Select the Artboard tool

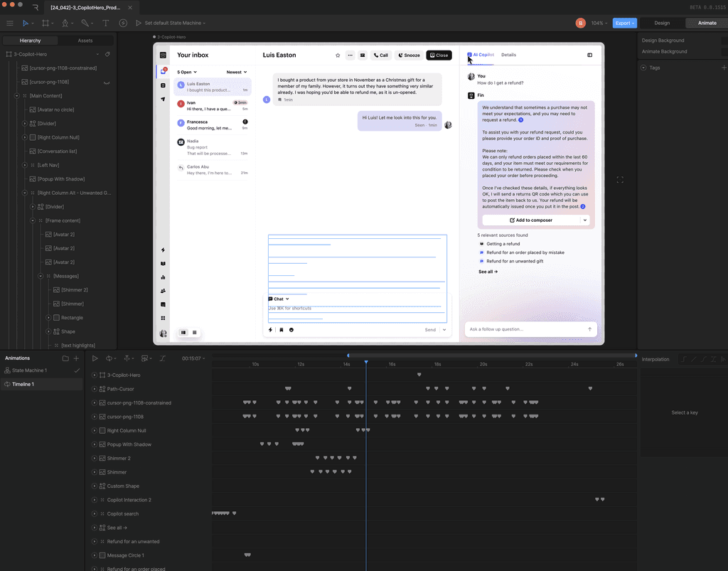pos(46,23)
